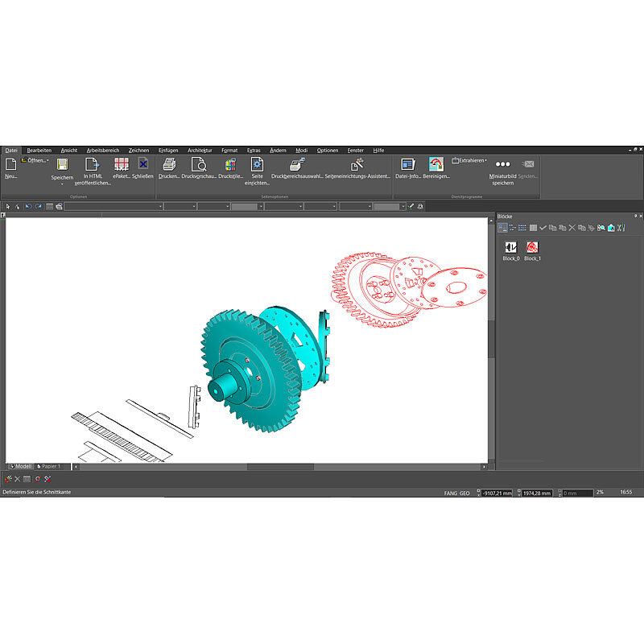
Task: Click the Bereinigen purge icon
Action: click(x=436, y=164)
